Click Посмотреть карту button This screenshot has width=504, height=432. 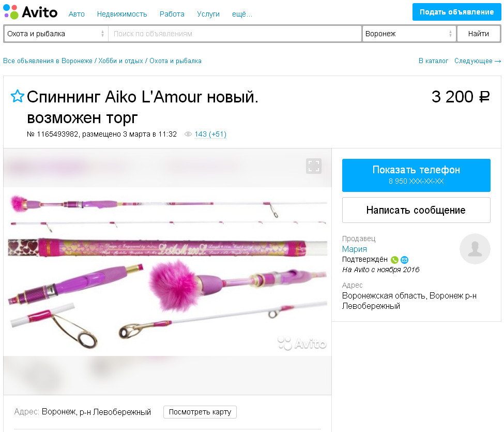(200, 412)
